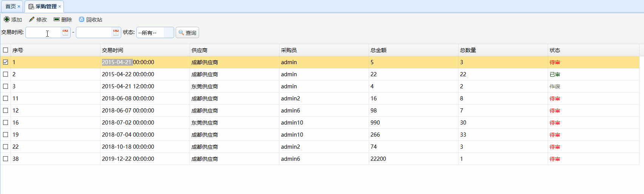644x194 pixels.
Task: Check the checkbox for row 序号 12
Action: [6, 110]
